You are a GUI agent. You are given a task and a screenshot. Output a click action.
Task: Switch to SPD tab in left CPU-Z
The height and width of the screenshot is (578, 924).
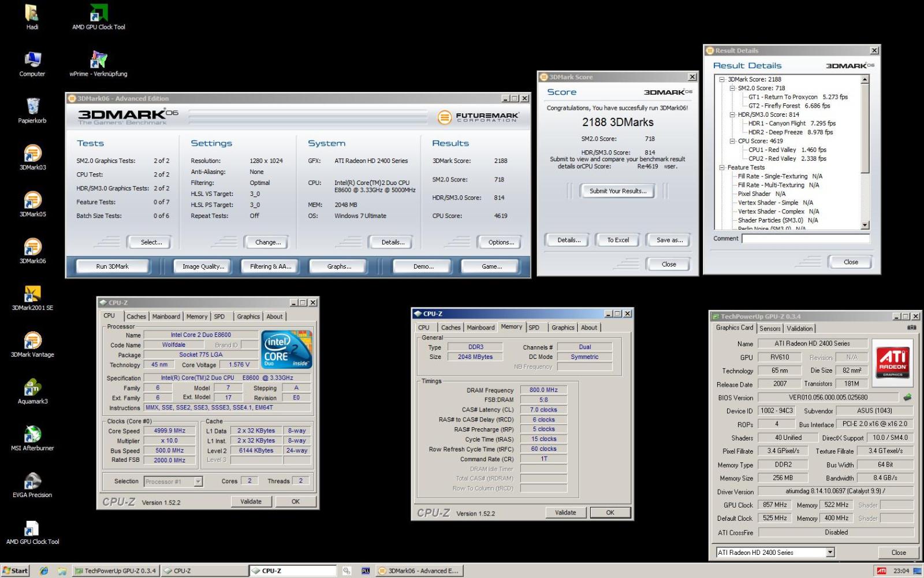click(219, 317)
